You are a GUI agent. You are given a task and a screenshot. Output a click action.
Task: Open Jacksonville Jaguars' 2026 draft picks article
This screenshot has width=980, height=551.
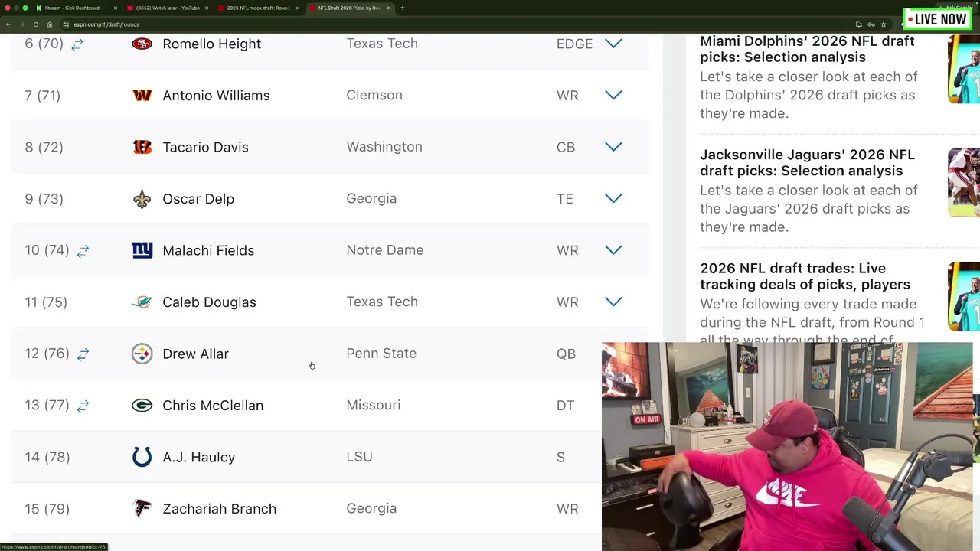(x=807, y=162)
